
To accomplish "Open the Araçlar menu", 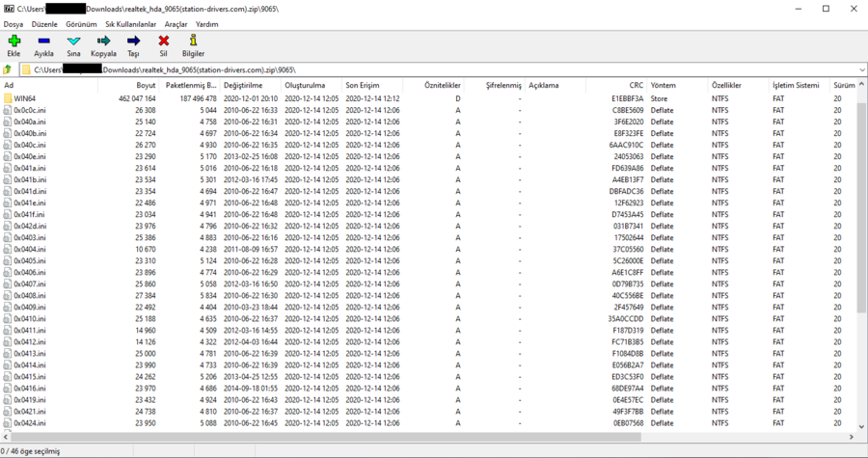I will pos(176,24).
